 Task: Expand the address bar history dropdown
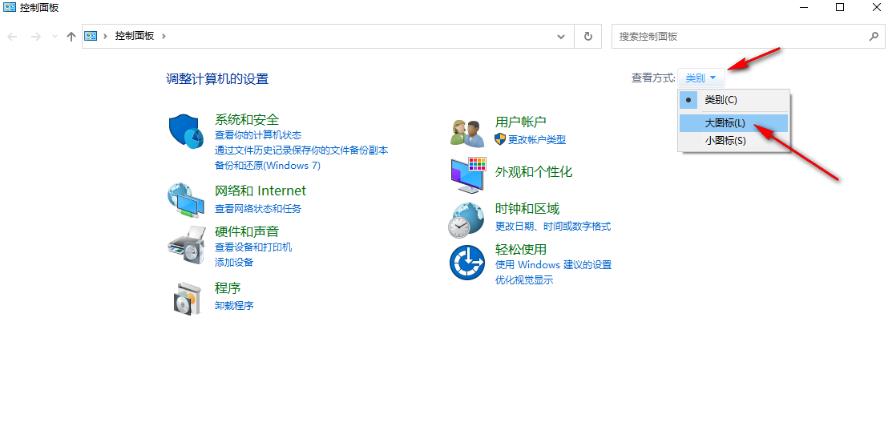click(561, 36)
